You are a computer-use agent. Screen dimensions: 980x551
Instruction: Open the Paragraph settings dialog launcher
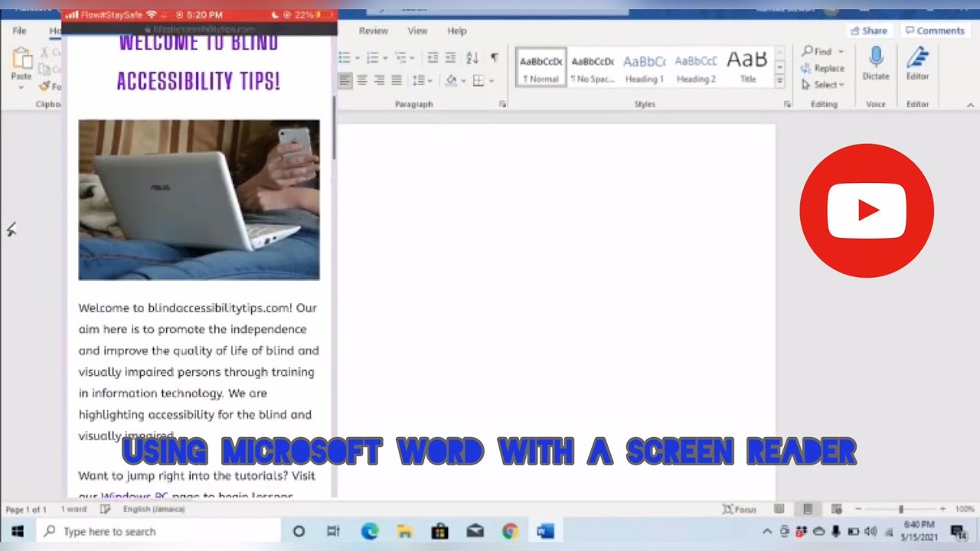click(503, 104)
